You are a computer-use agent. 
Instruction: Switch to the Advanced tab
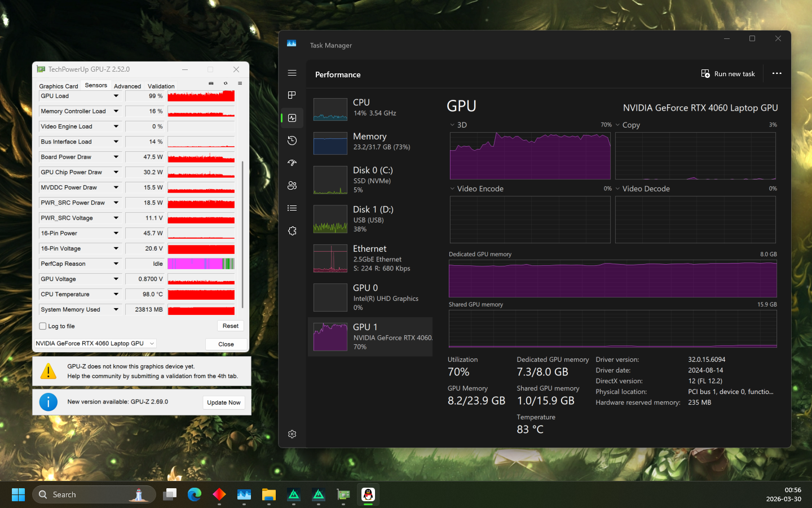pos(127,86)
